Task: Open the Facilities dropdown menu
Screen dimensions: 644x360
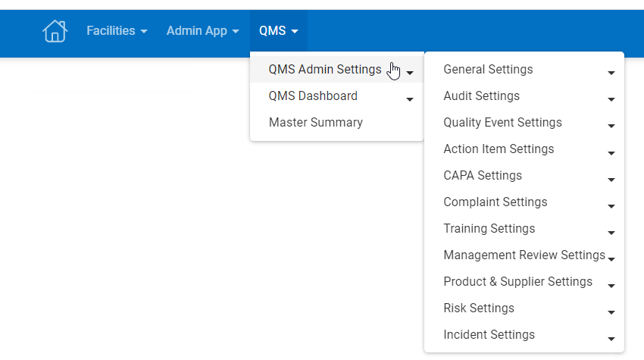Action: point(117,31)
